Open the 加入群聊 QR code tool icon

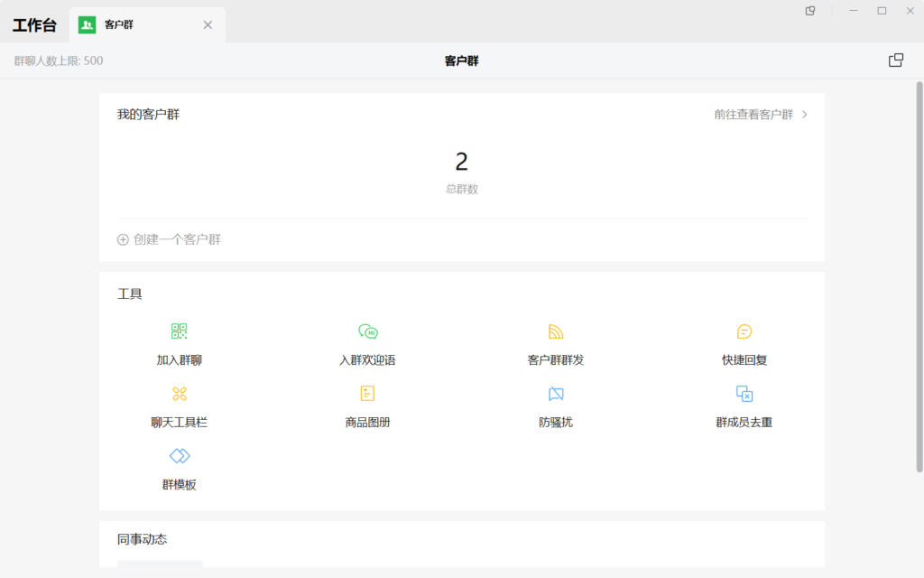[179, 331]
